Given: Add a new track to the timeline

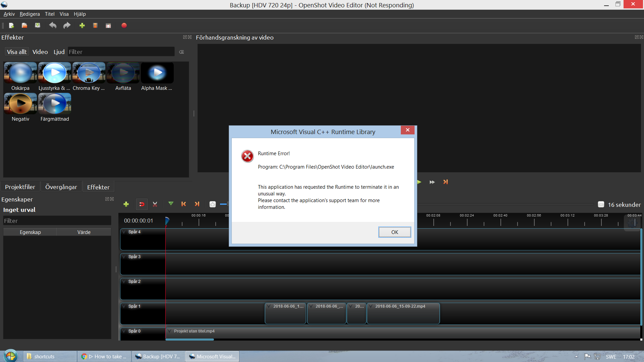Looking at the screenshot, I should [126, 204].
